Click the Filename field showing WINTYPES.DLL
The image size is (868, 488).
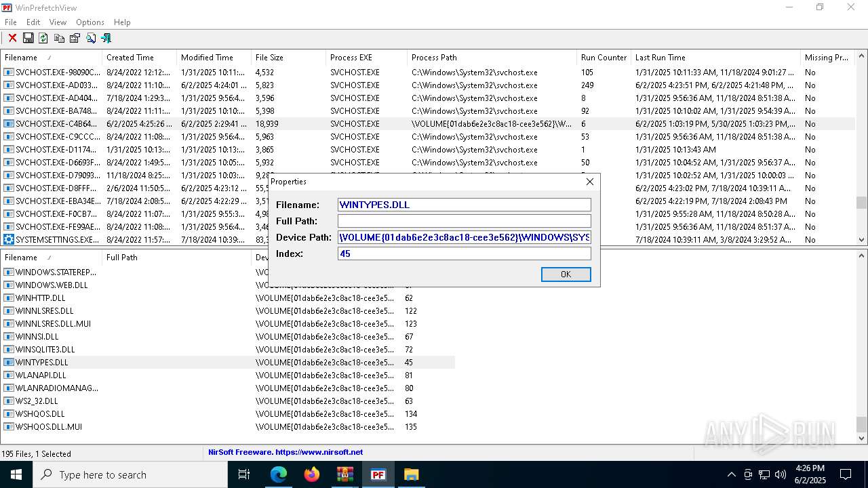(465, 205)
